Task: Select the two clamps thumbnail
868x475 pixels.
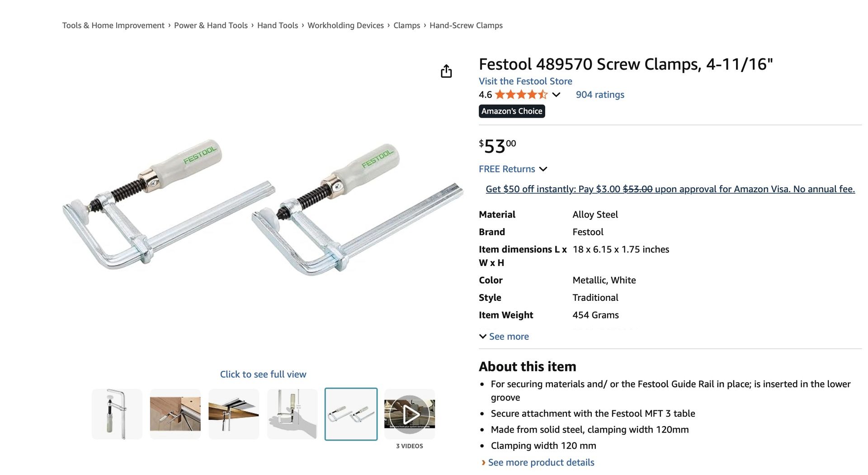Action: [x=351, y=413]
